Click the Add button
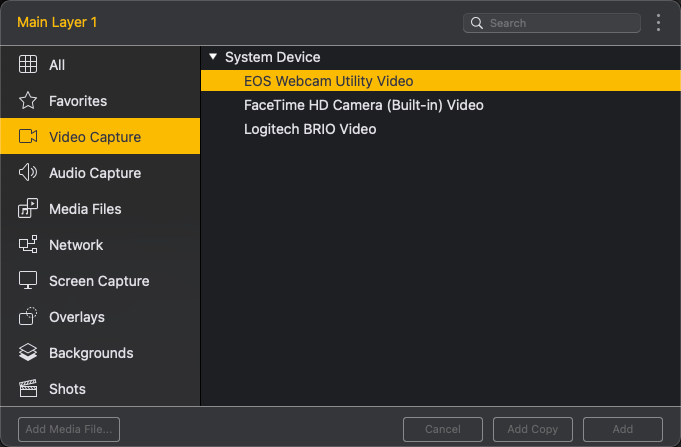 (x=622, y=429)
